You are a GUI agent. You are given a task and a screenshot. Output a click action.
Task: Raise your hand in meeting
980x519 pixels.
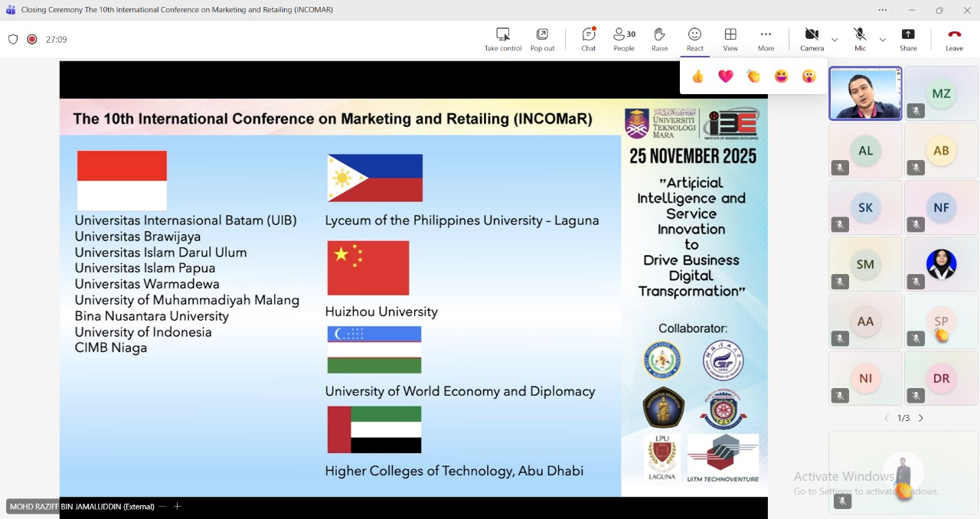[x=659, y=39]
